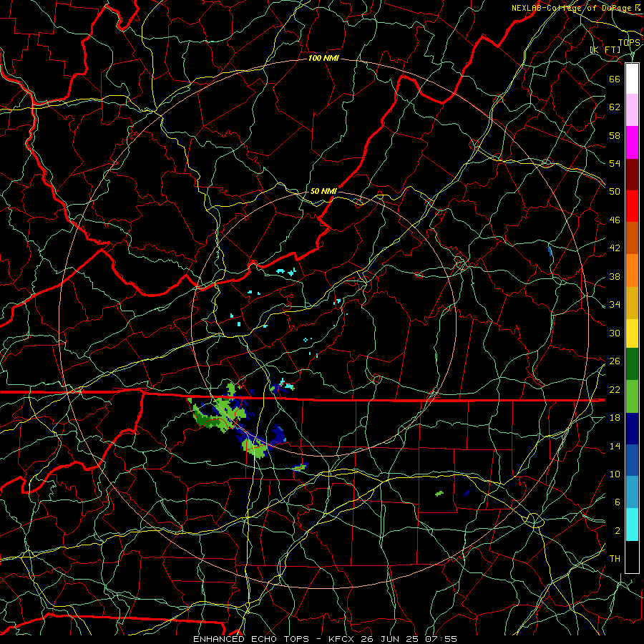
Task: Click the light pink legend swatch
Action: (x=632, y=110)
